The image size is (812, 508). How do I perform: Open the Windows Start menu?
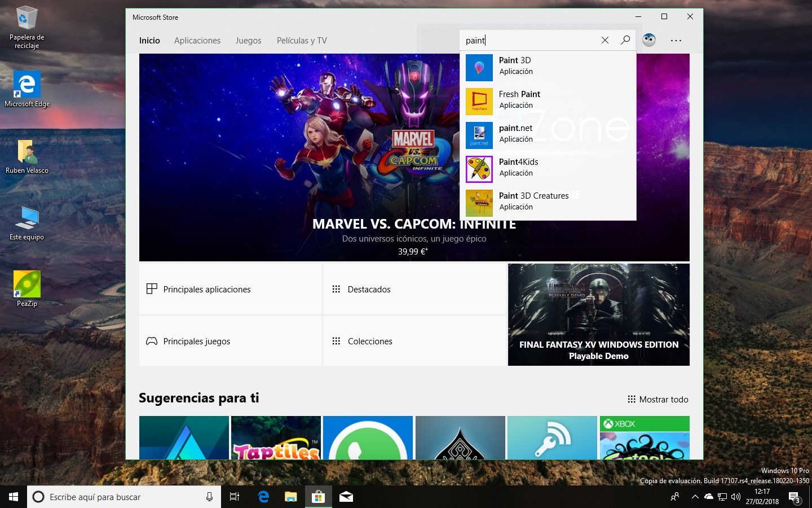coord(14,497)
